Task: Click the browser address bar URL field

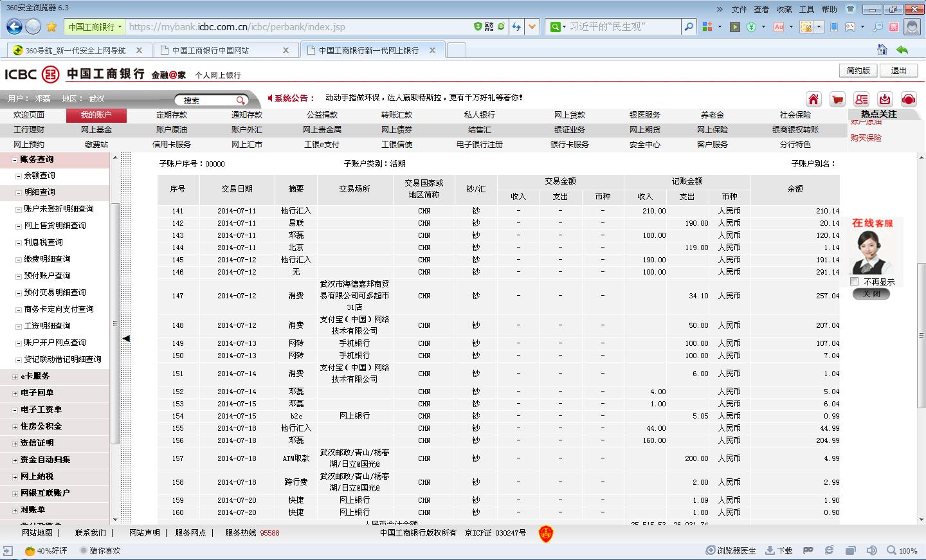Action: [x=296, y=27]
